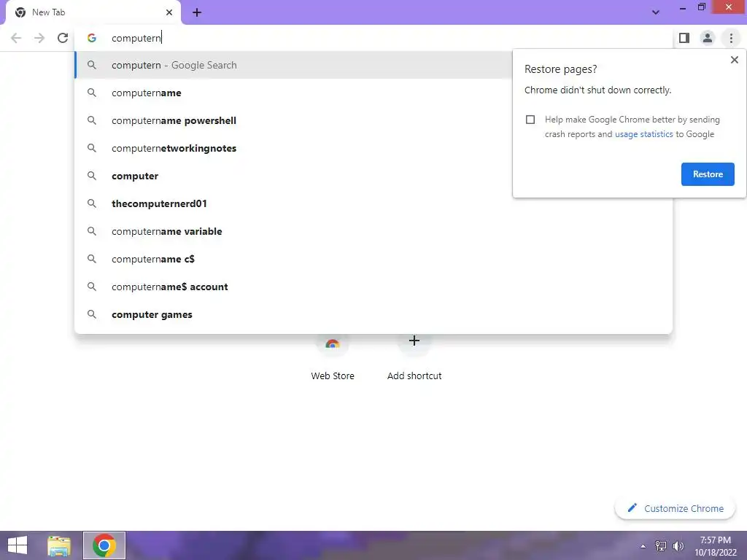Screen dimensions: 747x560
Task: Open File Explorer from taskbar
Action: (x=59, y=545)
